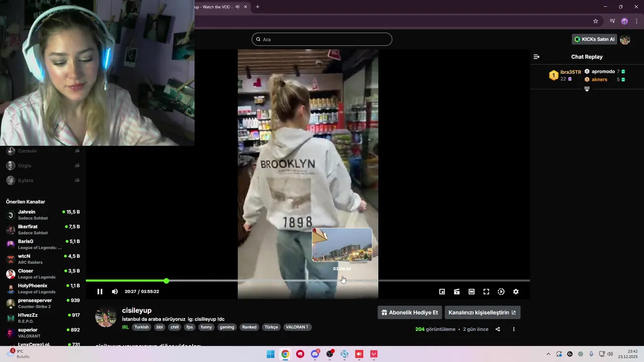The height and width of the screenshot is (362, 644).
Task: Open superior recommended channel
Action: click(43, 333)
